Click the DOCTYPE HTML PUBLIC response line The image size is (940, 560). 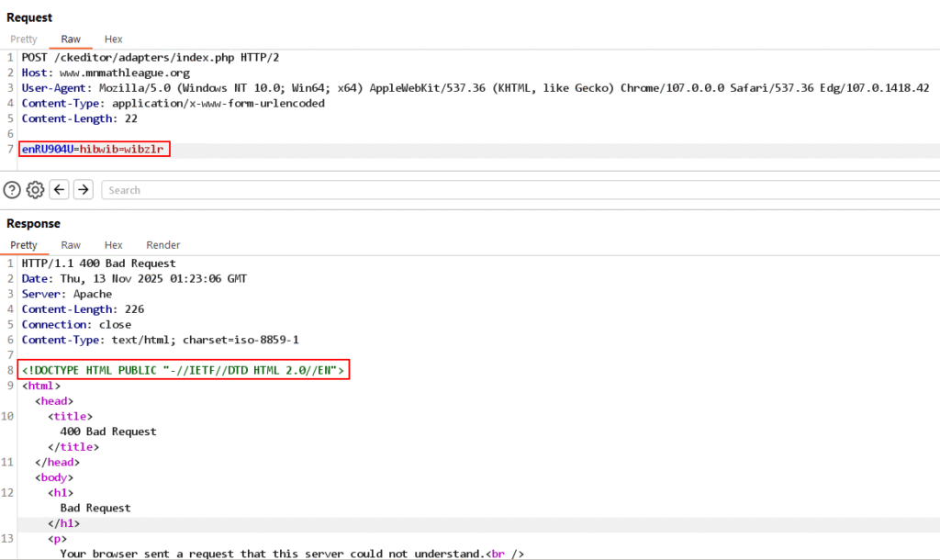(x=184, y=370)
